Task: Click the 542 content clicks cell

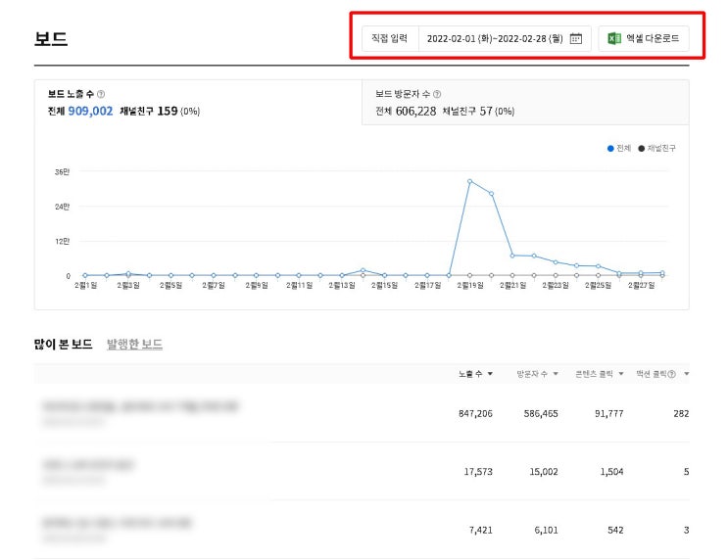Action: pyautogui.click(x=615, y=530)
